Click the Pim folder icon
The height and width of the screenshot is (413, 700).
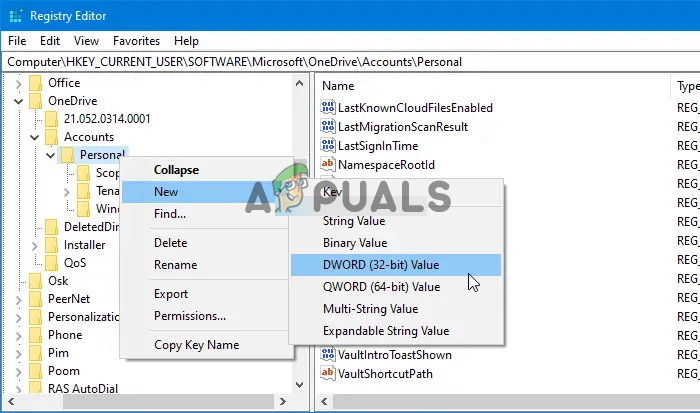click(35, 353)
